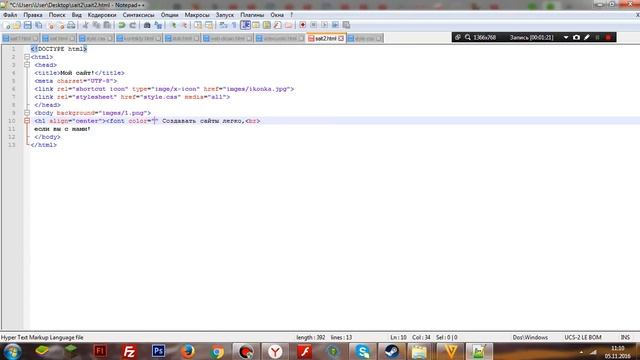Screen dimensions: 640x360
Task: Toggle the INS insert mode indicator
Action: (625, 338)
